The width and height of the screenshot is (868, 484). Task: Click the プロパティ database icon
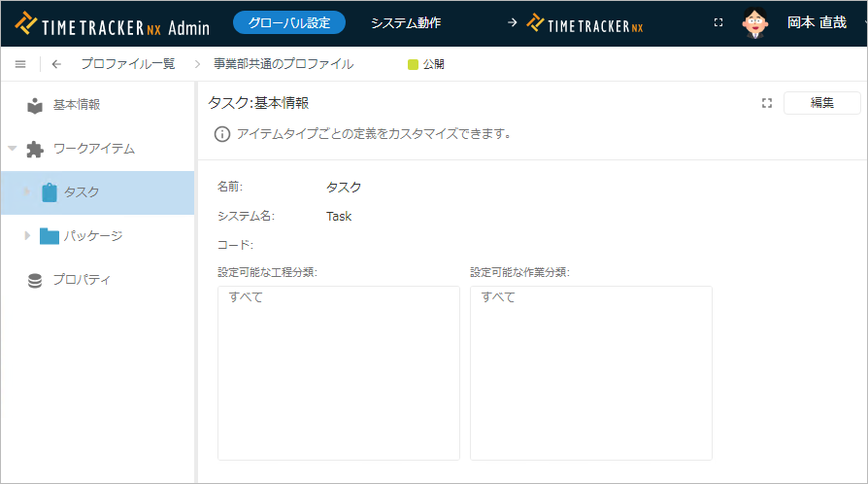35,280
